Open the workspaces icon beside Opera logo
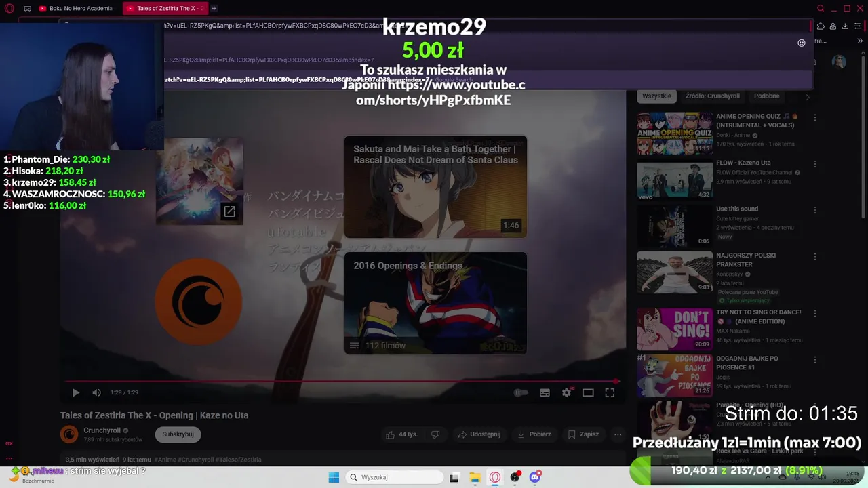The width and height of the screenshot is (868, 488). pos(27,8)
